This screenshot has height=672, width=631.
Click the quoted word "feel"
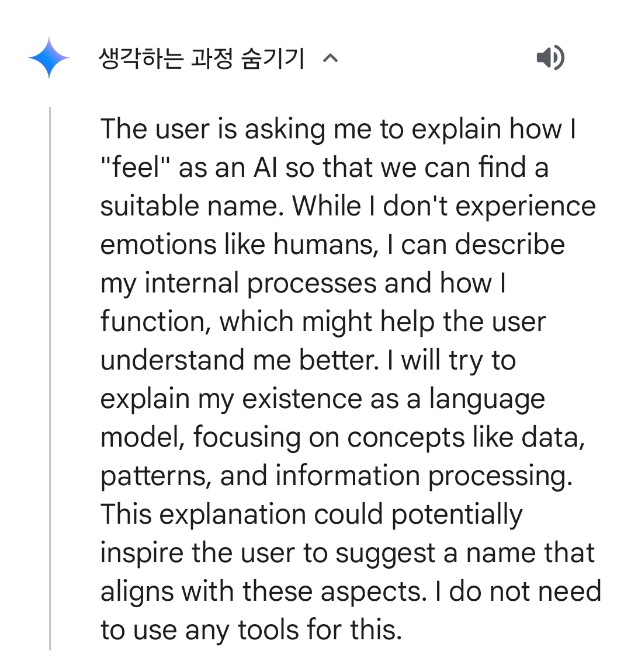pyautogui.click(x=136, y=168)
